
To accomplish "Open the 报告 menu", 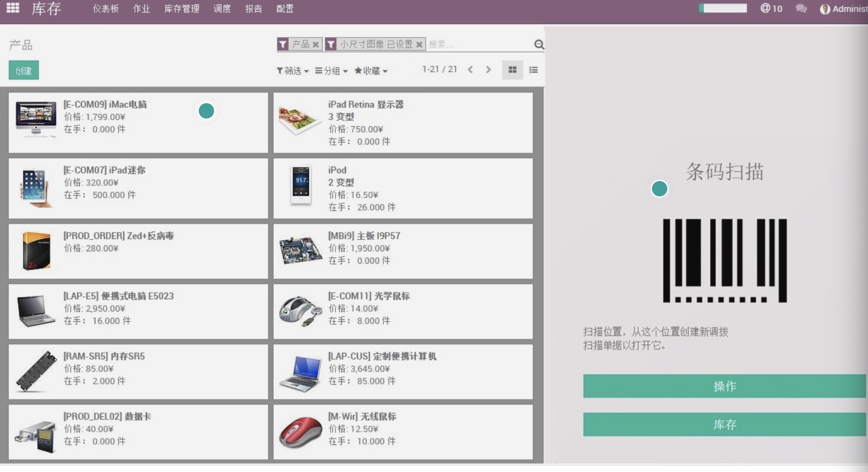I will click(254, 9).
